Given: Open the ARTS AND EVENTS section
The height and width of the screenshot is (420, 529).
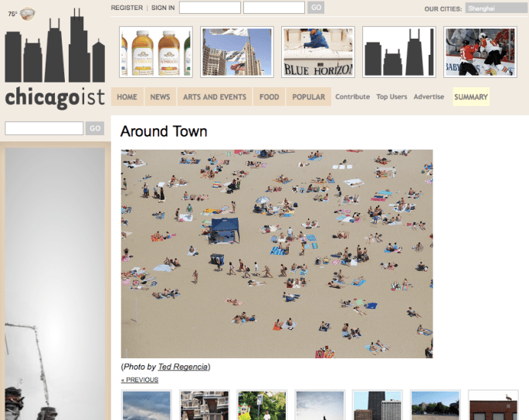Looking at the screenshot, I should pyautogui.click(x=215, y=97).
